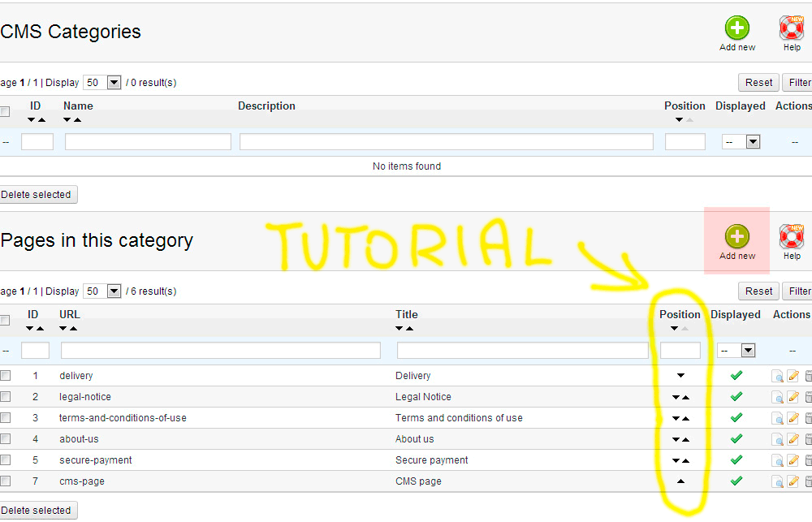Viewport: 812px width, 522px height.
Task: Sort pages by Title descending arrow
Action: 399,328
